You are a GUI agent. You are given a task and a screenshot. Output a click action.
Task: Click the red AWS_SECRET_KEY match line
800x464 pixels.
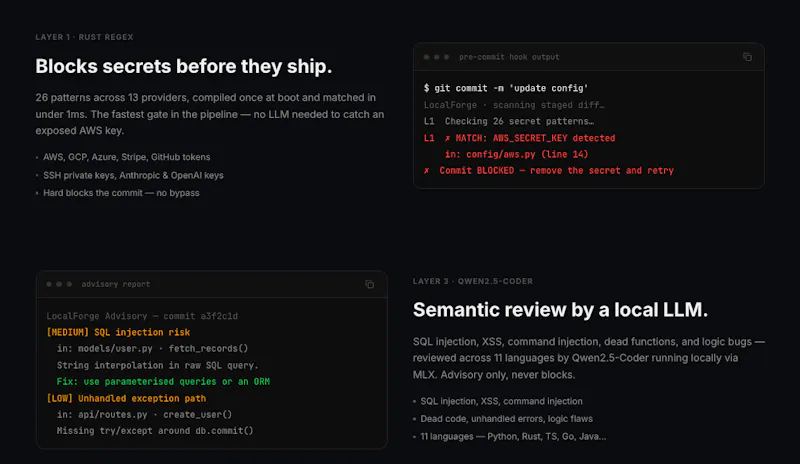click(519, 138)
